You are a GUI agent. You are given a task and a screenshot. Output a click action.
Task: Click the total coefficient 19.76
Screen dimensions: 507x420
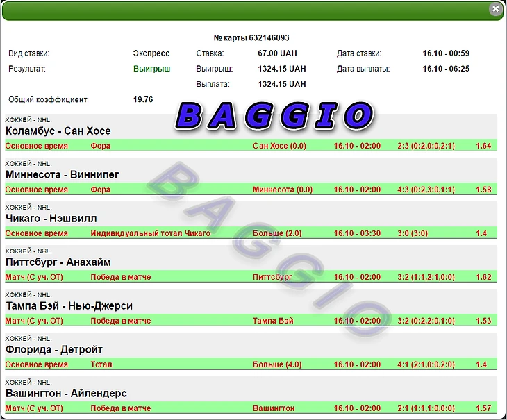143,99
